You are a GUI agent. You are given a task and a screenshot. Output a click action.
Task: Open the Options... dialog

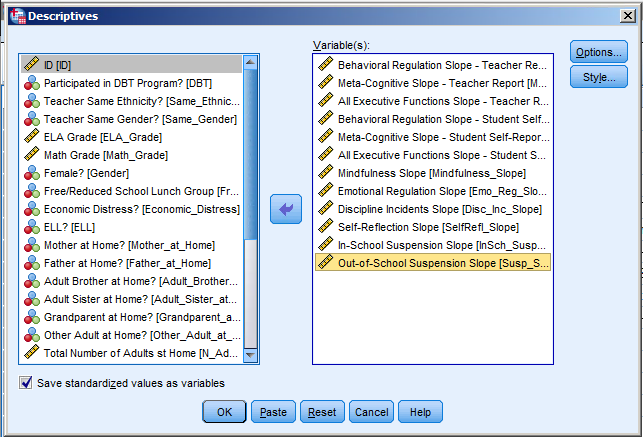(599, 52)
